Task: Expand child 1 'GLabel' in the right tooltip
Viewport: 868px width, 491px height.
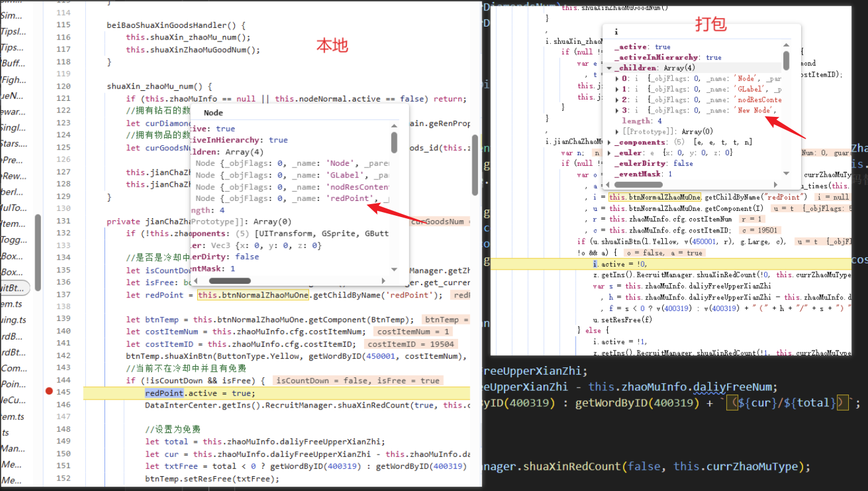Action: click(x=617, y=89)
